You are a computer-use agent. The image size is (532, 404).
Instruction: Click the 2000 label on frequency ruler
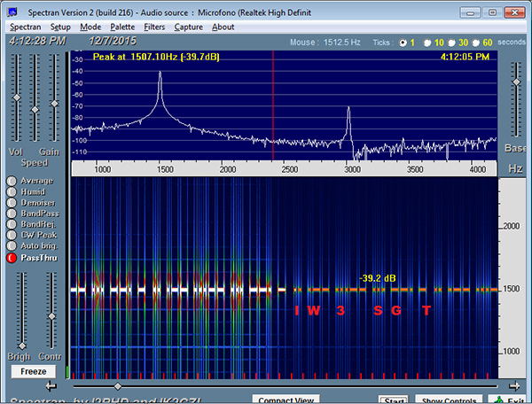[227, 169]
